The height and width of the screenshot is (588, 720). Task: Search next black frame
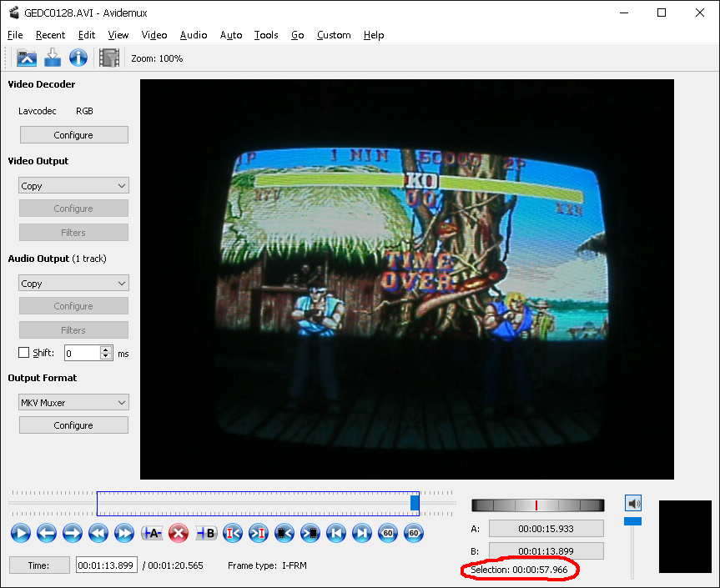click(x=310, y=534)
